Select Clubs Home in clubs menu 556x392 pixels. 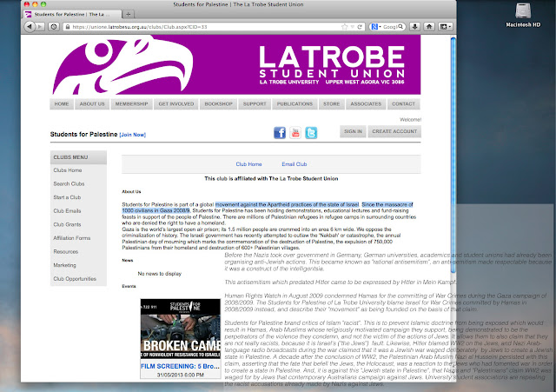[x=68, y=170]
